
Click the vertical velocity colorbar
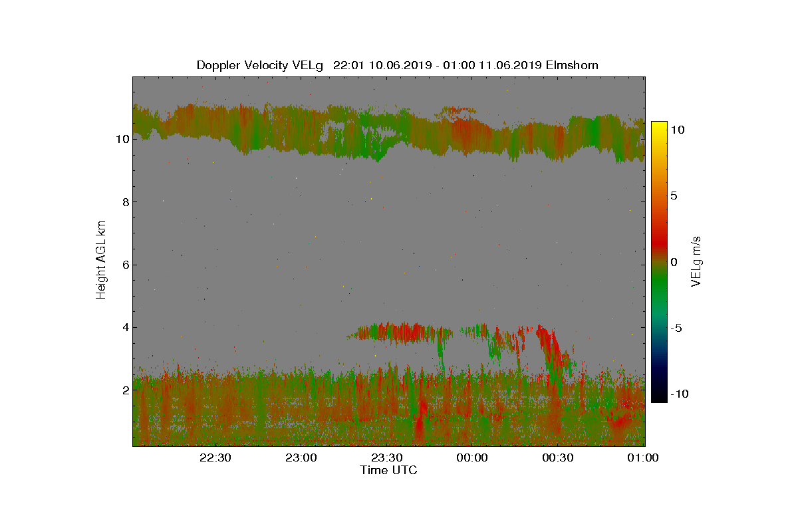(x=659, y=262)
